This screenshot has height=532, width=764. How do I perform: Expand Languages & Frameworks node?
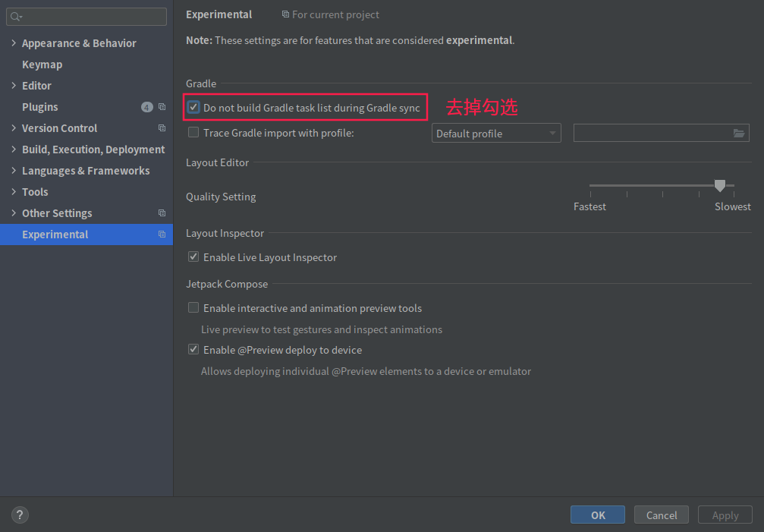tap(14, 171)
